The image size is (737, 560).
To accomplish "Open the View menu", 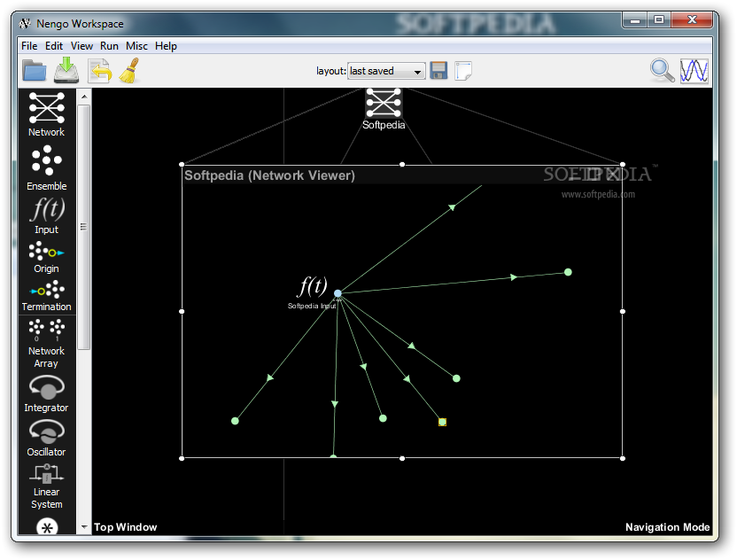I will pos(81,46).
